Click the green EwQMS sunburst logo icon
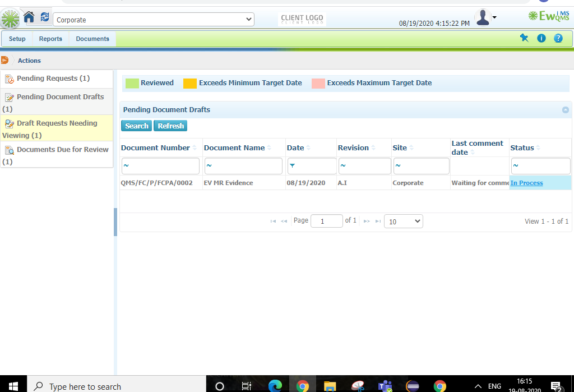This screenshot has height=392, width=574. click(10, 19)
